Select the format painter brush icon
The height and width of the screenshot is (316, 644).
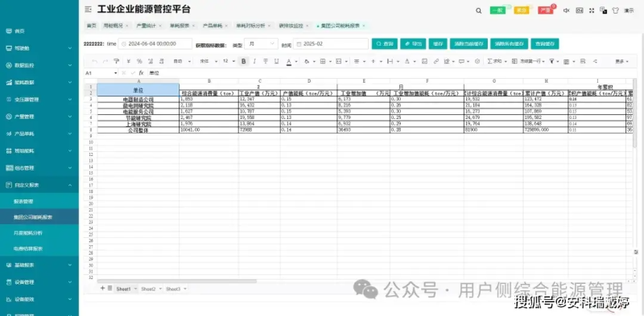point(116,61)
